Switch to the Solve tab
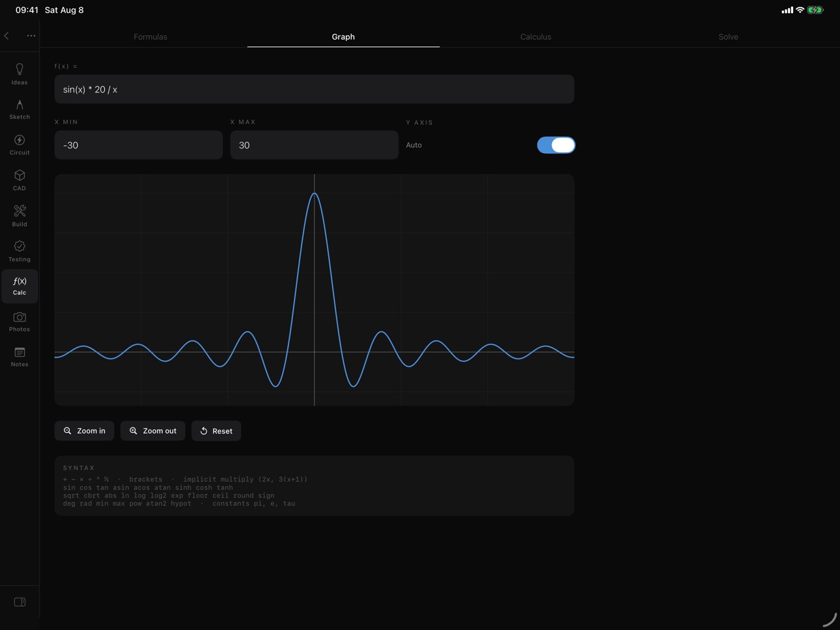840x630 pixels. click(x=728, y=37)
